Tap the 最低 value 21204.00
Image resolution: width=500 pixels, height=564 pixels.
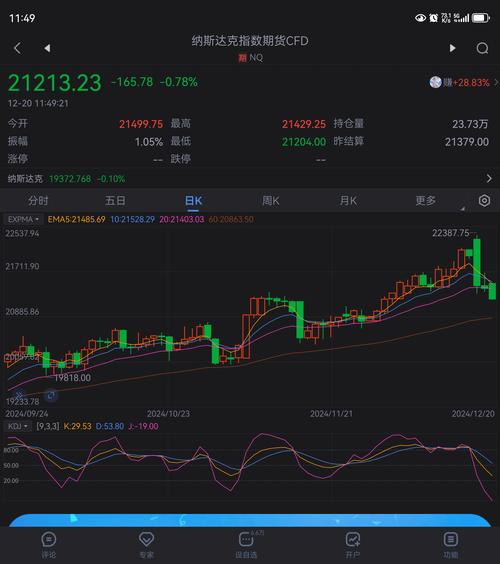point(304,142)
